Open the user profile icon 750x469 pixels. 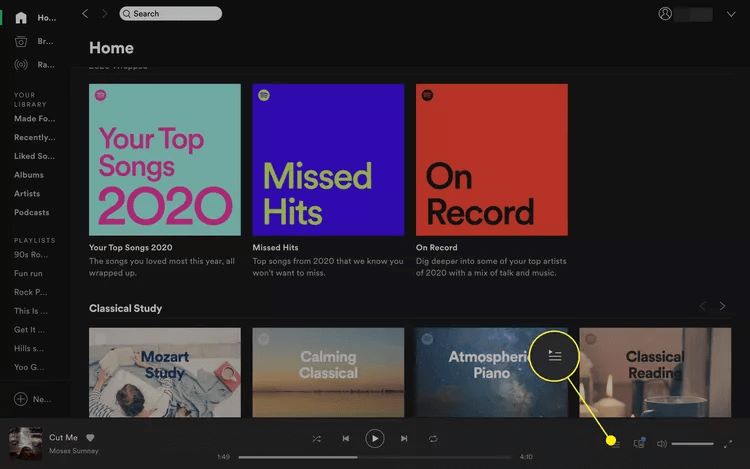point(665,14)
